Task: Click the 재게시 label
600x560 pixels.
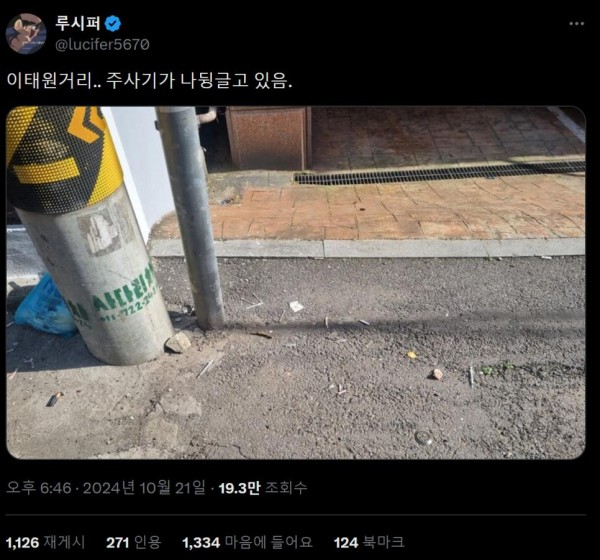Action: [x=64, y=542]
